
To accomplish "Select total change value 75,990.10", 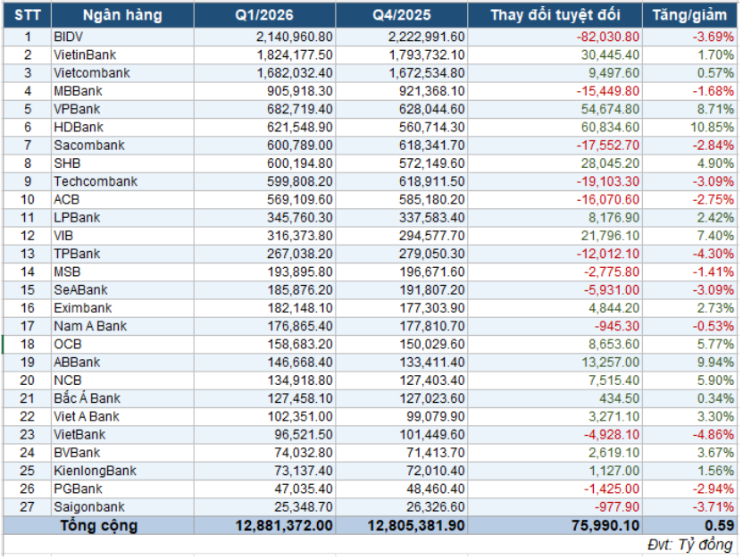I will 555,525.
